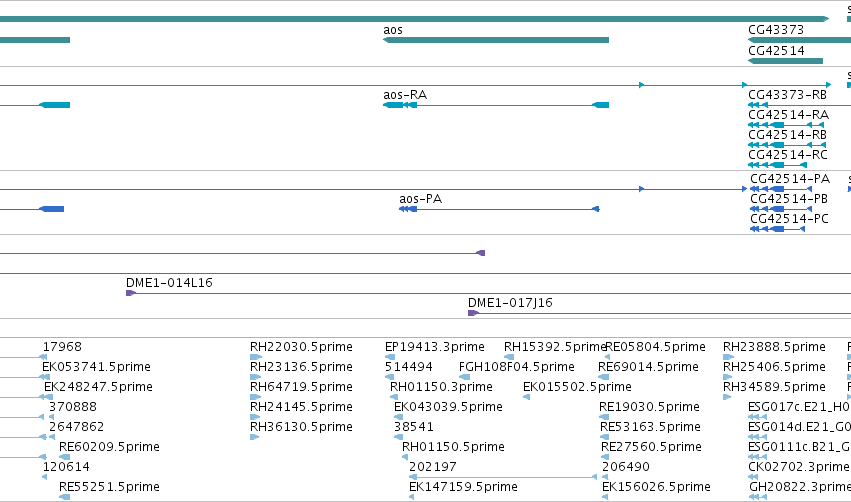Select RE55251.5prime label
Viewport: 851px width, 502px height.
[x=109, y=487]
